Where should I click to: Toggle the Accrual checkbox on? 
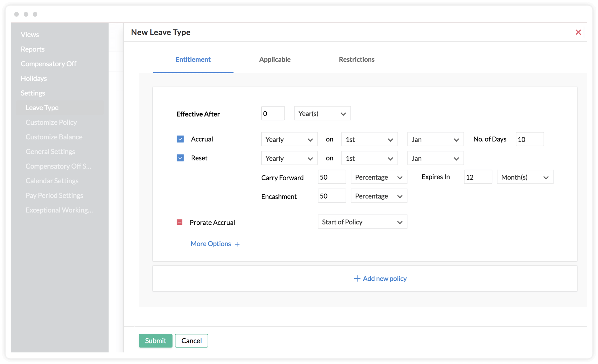[x=180, y=139]
